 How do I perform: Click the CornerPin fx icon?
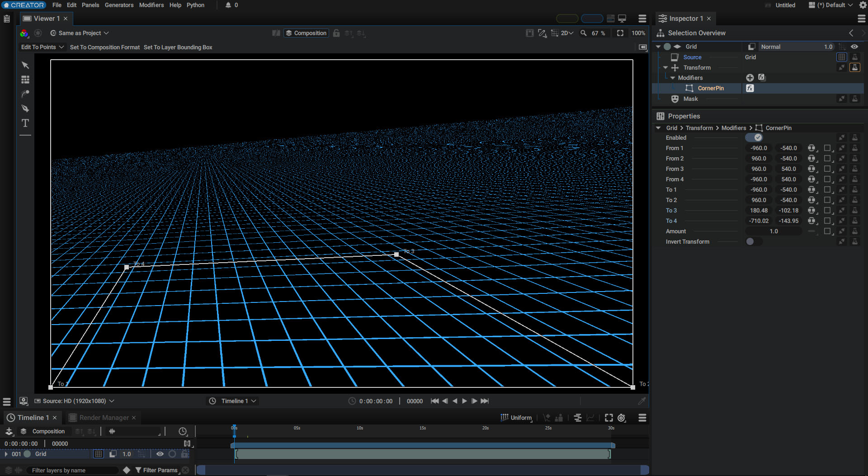tap(750, 88)
